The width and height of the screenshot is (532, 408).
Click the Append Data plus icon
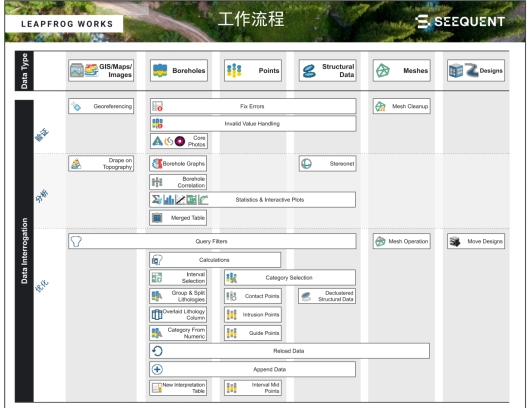[157, 369]
